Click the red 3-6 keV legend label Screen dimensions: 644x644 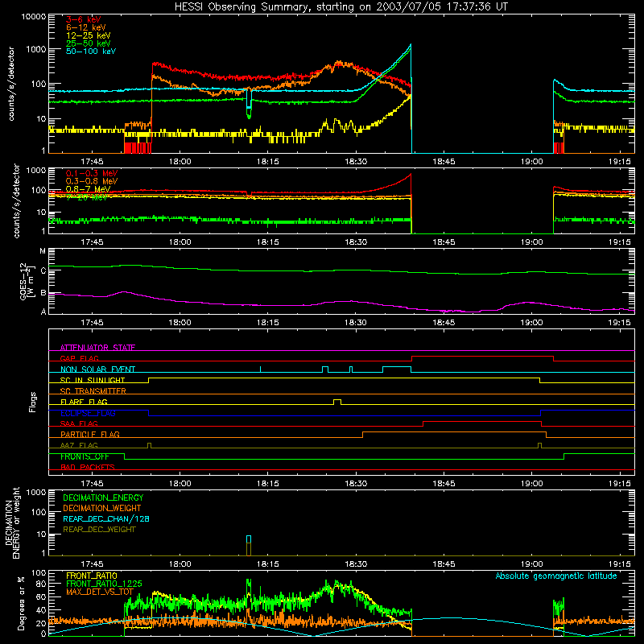pos(83,19)
